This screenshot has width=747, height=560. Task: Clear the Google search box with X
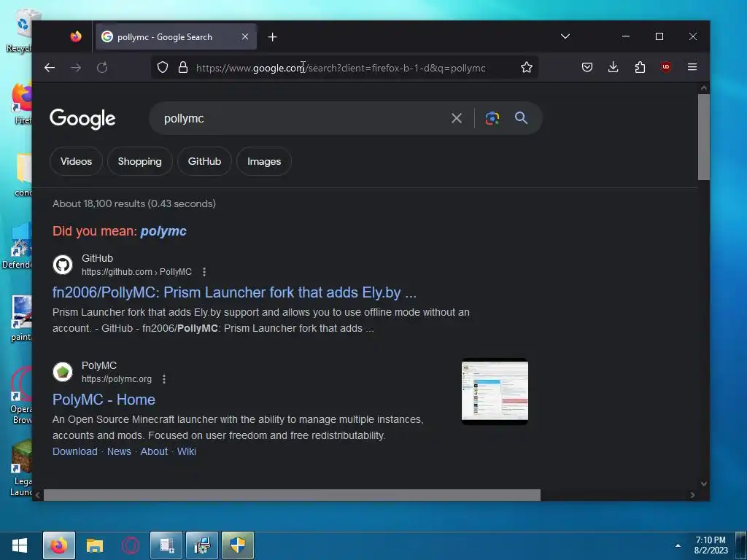click(x=457, y=118)
